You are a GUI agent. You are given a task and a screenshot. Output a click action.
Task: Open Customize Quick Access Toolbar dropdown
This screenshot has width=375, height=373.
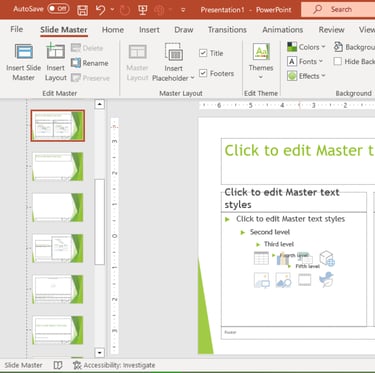click(x=183, y=10)
